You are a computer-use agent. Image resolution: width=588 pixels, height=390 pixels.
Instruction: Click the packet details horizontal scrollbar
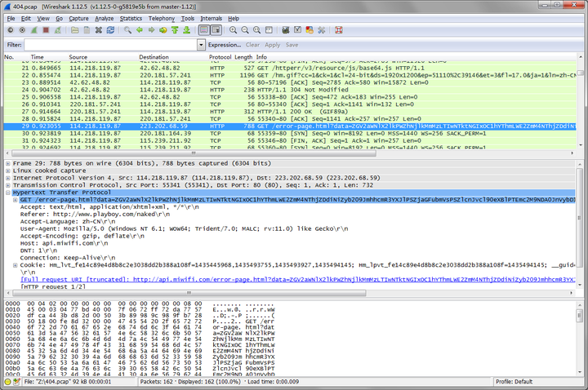189,293
